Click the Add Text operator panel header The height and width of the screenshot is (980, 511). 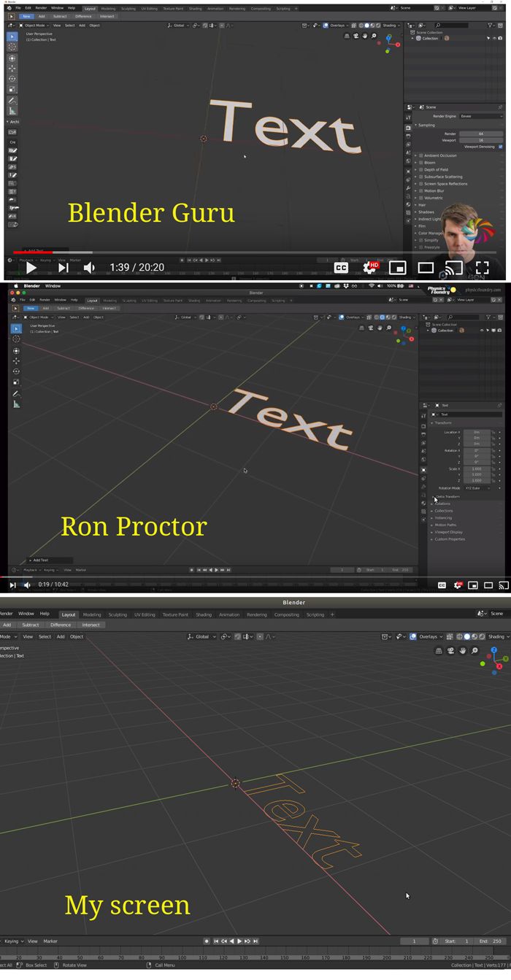pos(50,560)
